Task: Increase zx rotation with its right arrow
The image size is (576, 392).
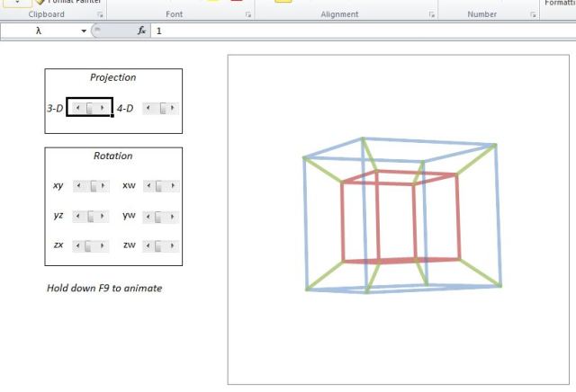Action: pos(104,246)
